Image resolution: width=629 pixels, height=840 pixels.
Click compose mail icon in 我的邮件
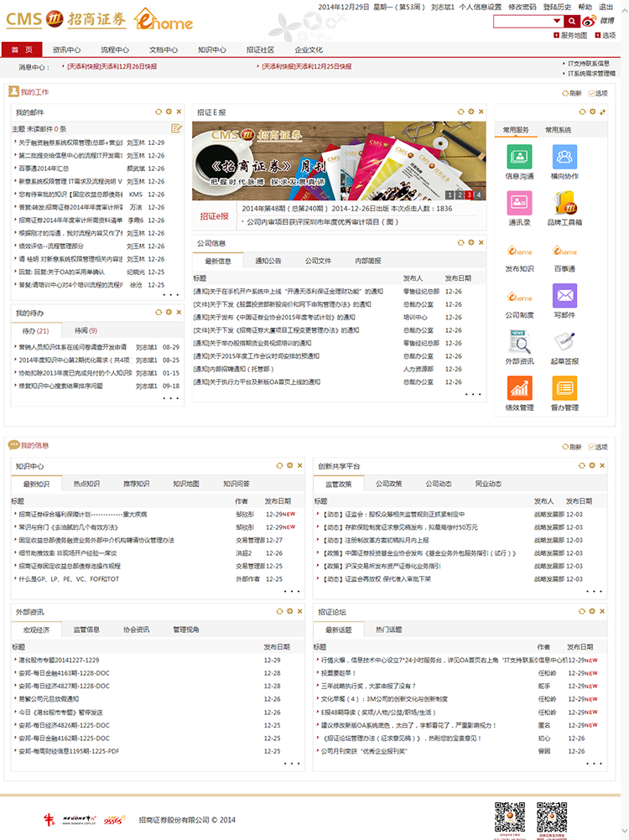tap(176, 128)
